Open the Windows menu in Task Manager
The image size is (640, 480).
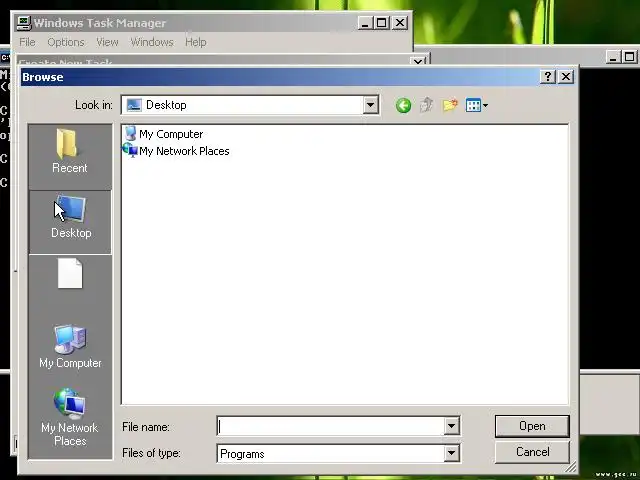point(152,42)
